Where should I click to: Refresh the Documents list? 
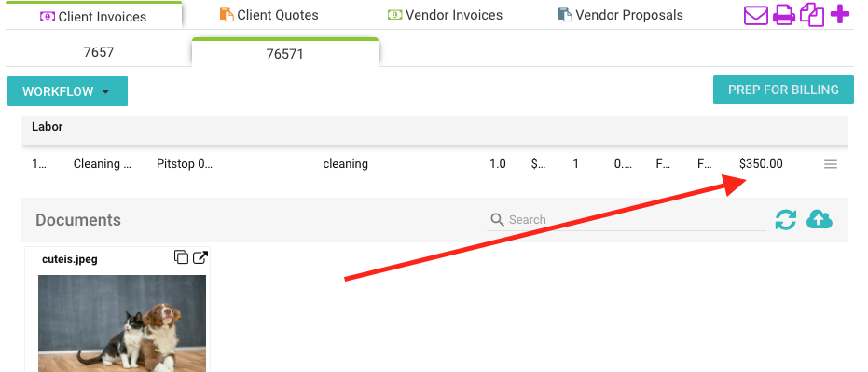click(786, 220)
